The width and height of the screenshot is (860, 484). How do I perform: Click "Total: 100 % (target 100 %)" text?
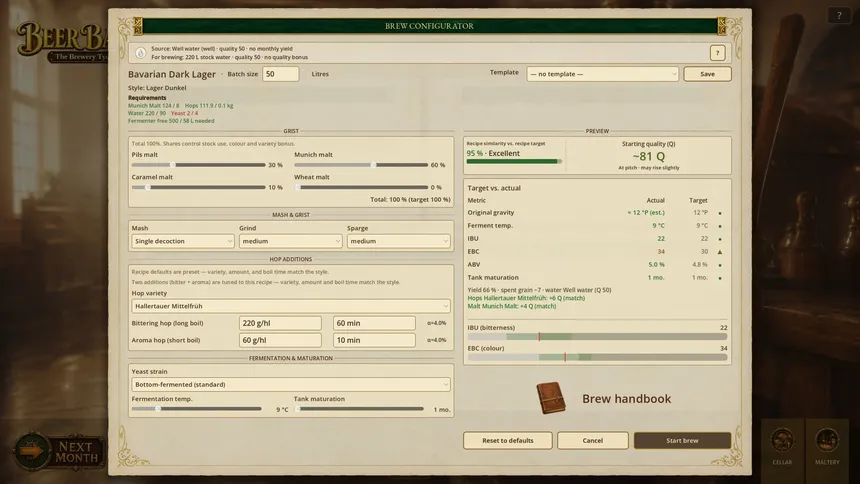point(410,199)
